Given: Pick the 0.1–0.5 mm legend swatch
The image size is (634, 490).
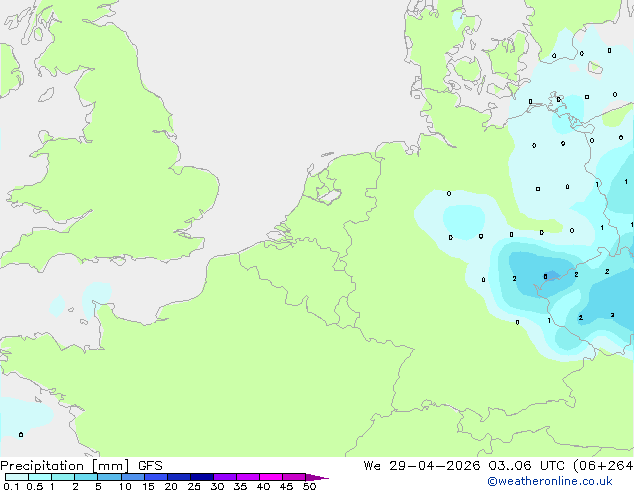Looking at the screenshot, I should point(17,477).
